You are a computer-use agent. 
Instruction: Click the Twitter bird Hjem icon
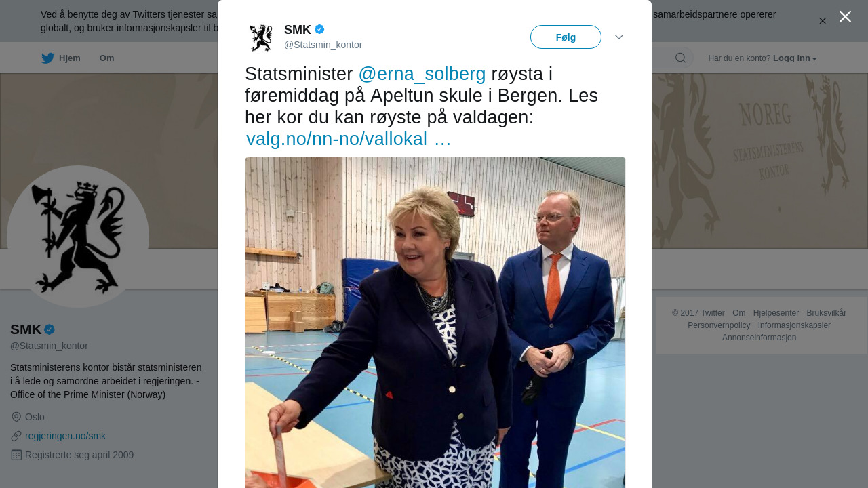click(x=47, y=58)
